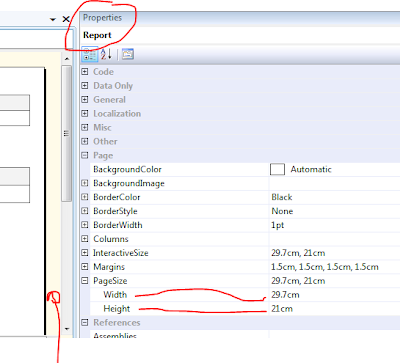This screenshot has width=400, height=363.
Task: Sort properties alphabetically
Action: click(x=106, y=54)
